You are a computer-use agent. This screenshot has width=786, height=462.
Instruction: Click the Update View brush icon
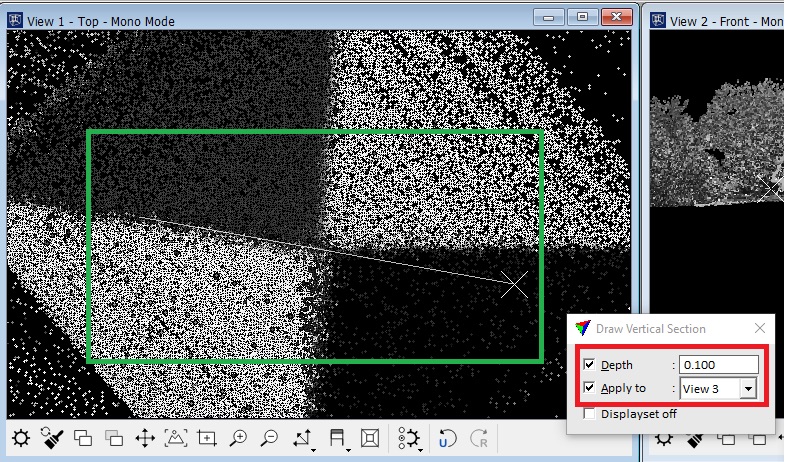(54, 438)
